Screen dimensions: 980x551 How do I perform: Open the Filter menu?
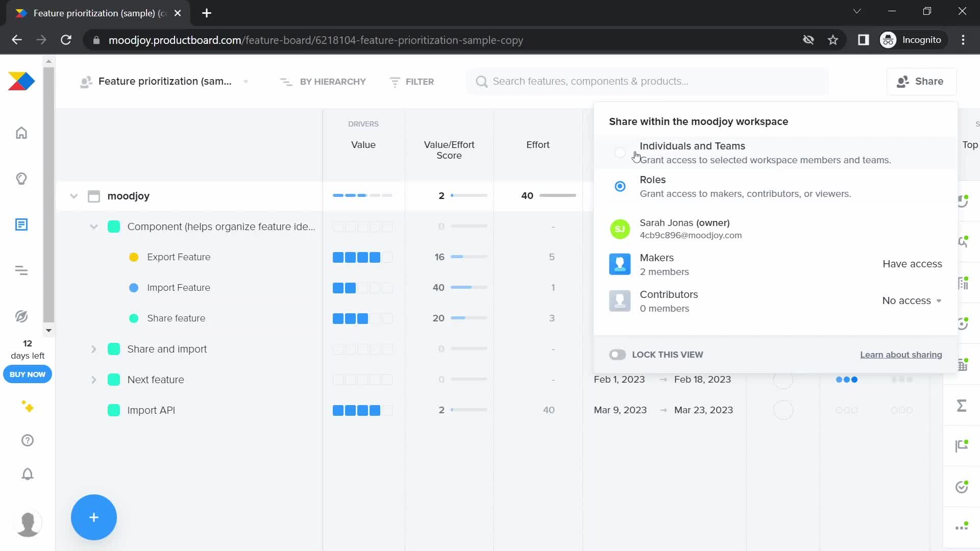412,82
